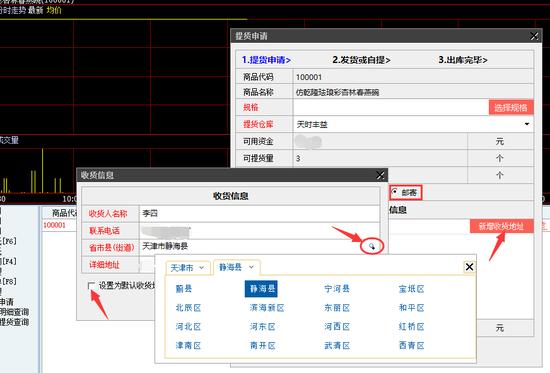Viewport: 550px width, 373px height.
Task: Click the 规格 input field
Action: coord(391,107)
